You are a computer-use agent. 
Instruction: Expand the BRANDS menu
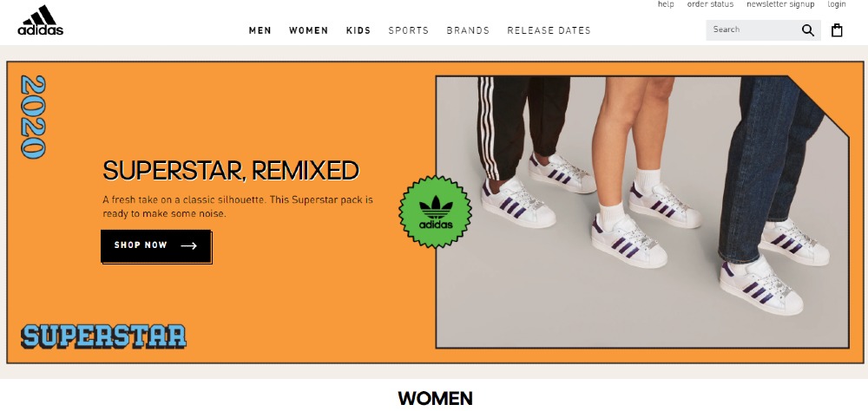pos(468,30)
